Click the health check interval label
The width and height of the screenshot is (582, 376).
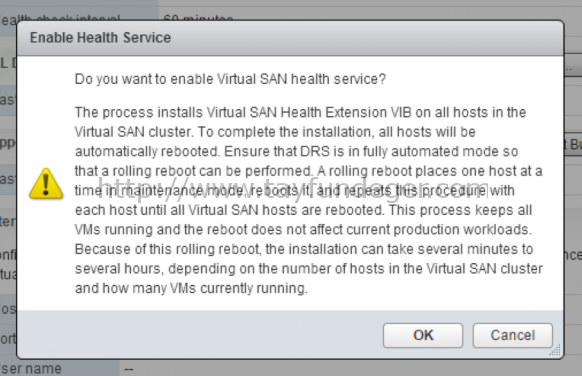[61, 18]
